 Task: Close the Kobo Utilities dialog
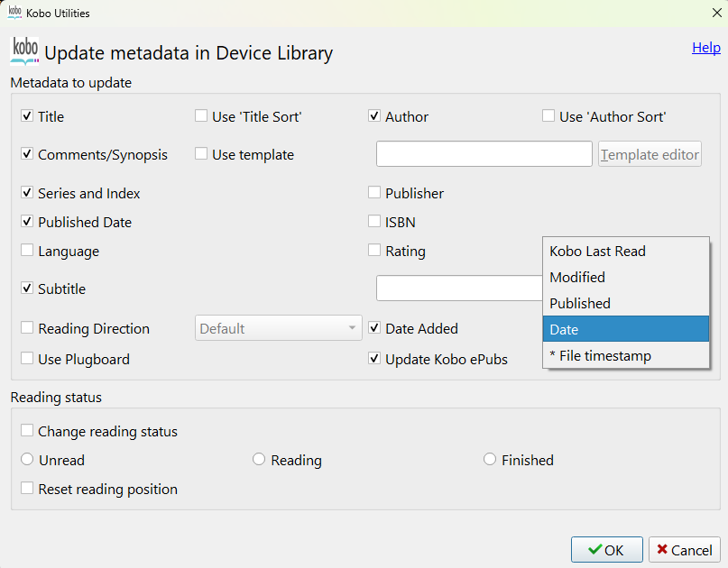717,13
